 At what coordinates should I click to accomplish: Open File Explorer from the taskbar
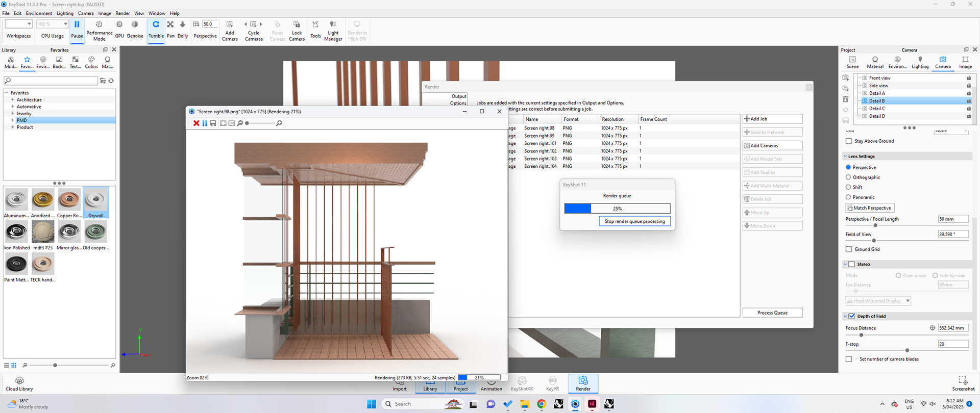(x=525, y=404)
